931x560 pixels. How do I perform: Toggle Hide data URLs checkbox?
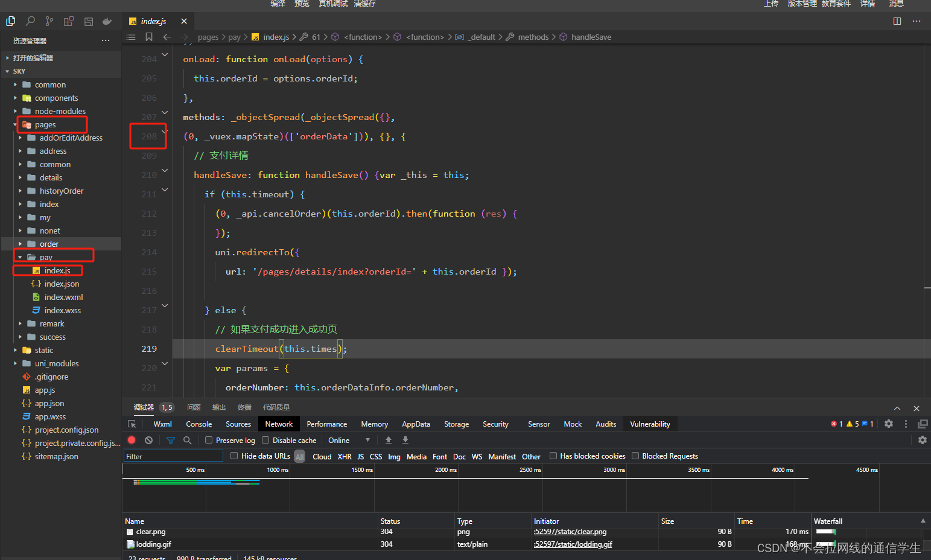(x=234, y=456)
